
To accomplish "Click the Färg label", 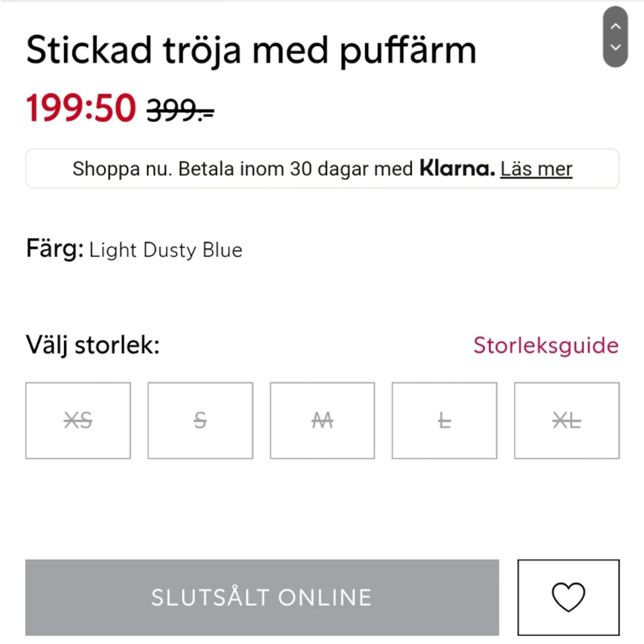I will [x=53, y=249].
